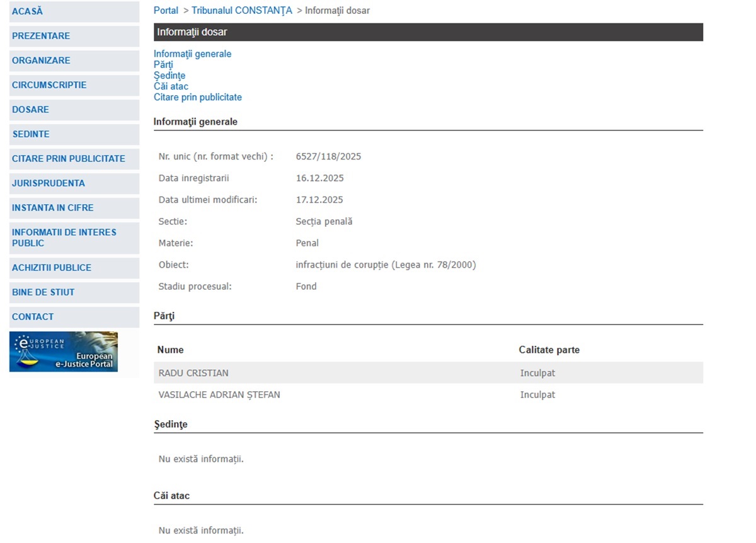Click the Fond stadiu procesual value
Viewport: 756px width, 543px height.
306,287
